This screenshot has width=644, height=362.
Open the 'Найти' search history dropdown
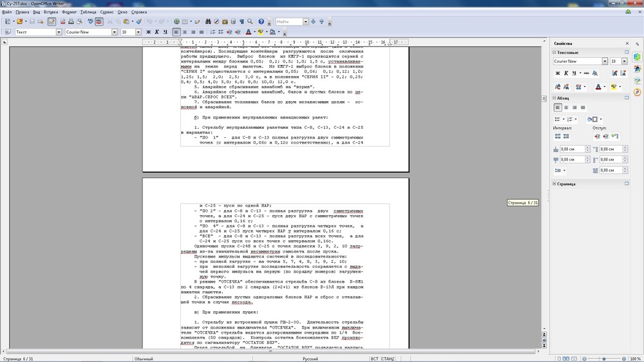click(x=305, y=21)
